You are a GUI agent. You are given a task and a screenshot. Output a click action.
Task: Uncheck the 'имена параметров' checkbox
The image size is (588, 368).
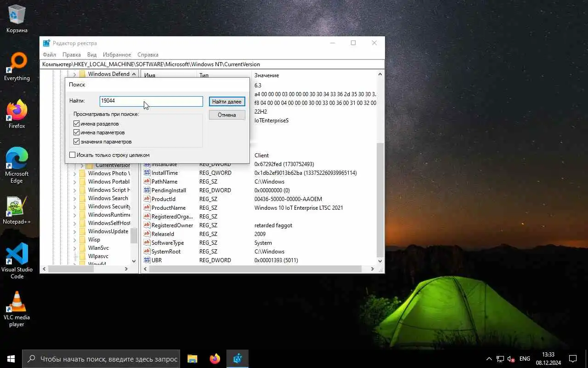[77, 132]
